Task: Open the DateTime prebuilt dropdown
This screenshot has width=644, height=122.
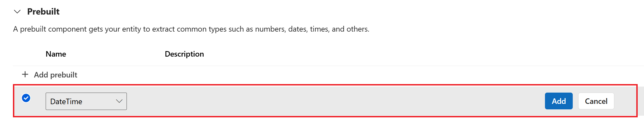Action: pos(86,101)
